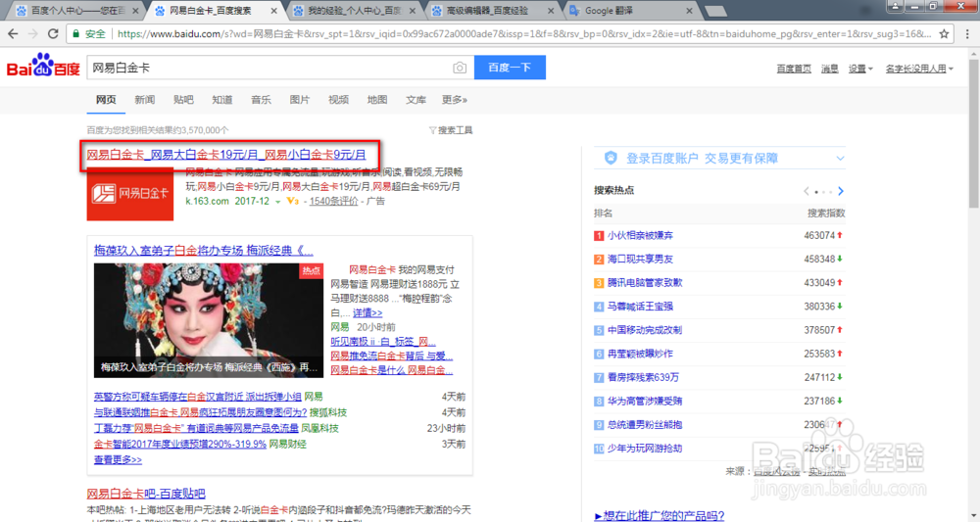This screenshot has height=522, width=980.
Task: Select the 文库 search category
Action: tap(416, 100)
